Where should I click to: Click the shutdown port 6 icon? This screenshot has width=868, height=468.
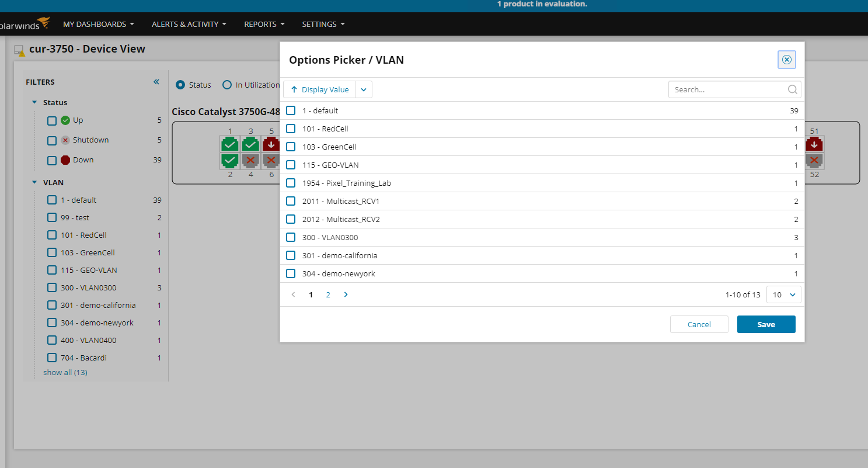pyautogui.click(x=271, y=161)
